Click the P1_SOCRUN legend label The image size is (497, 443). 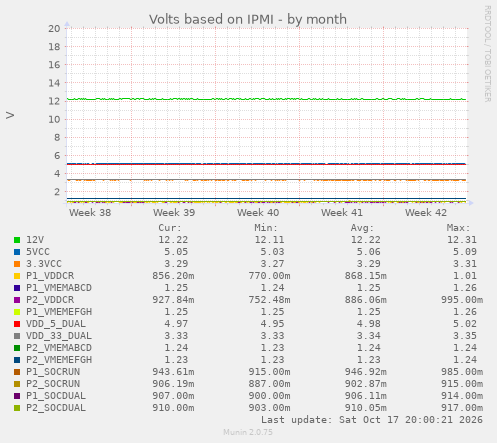[53, 372]
